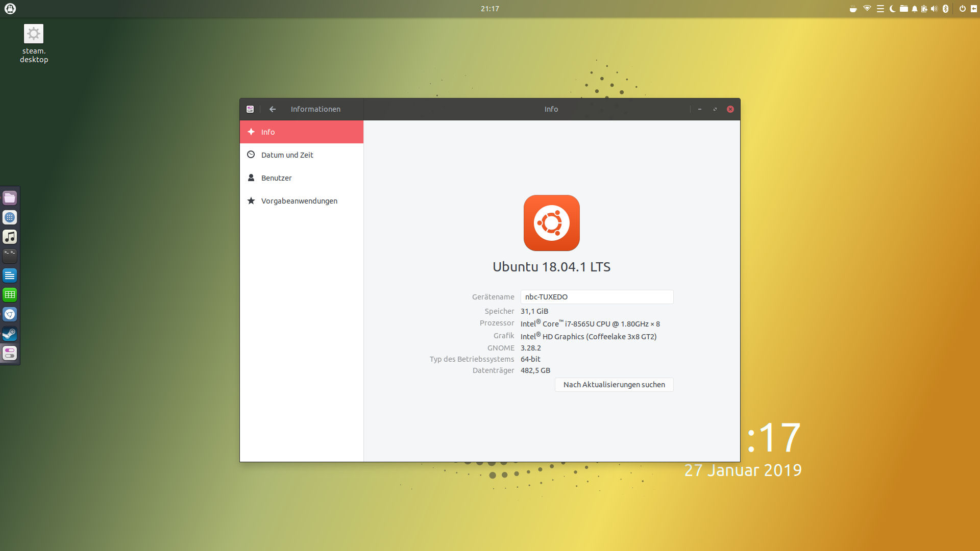This screenshot has height=551, width=980.
Task: Open the Benutzer settings panel
Action: pos(301,178)
